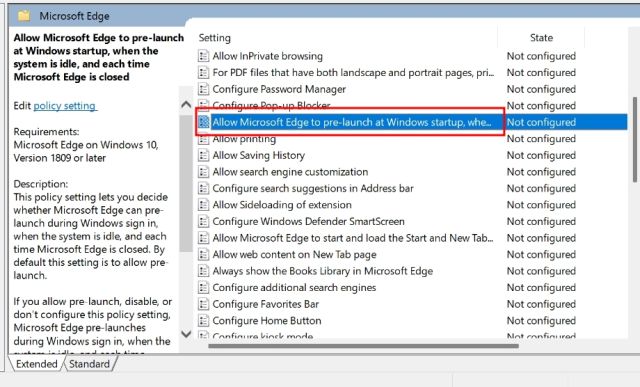
Task: Select Allow web content on New Tab page
Action: point(294,254)
